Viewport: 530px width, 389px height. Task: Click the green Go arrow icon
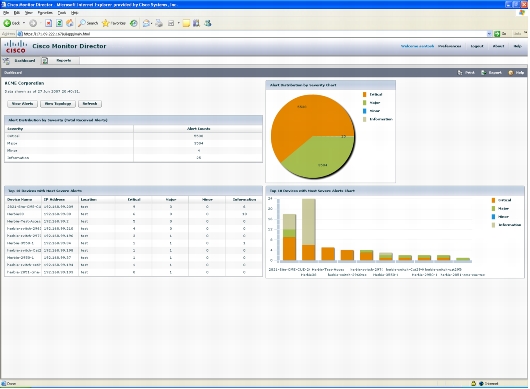497,34
